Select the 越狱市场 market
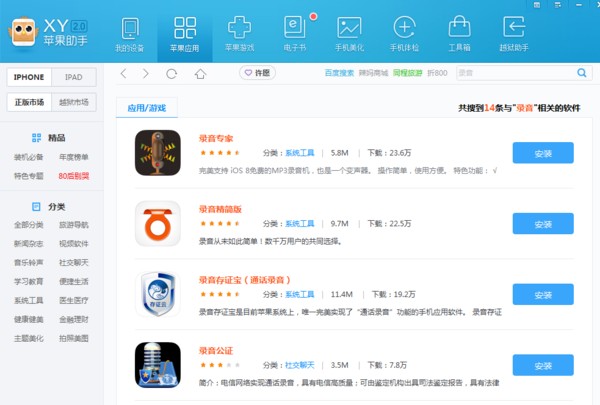600x405 pixels. click(x=73, y=102)
